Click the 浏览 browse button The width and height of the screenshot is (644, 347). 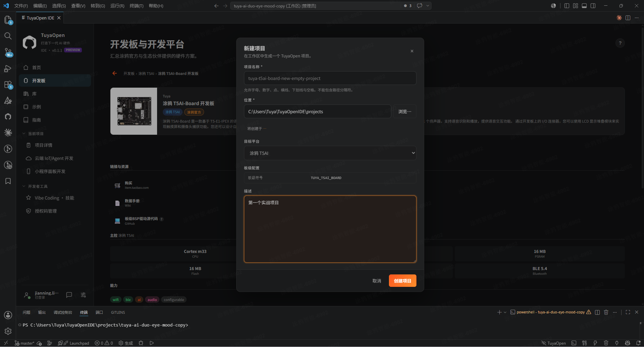(x=405, y=112)
